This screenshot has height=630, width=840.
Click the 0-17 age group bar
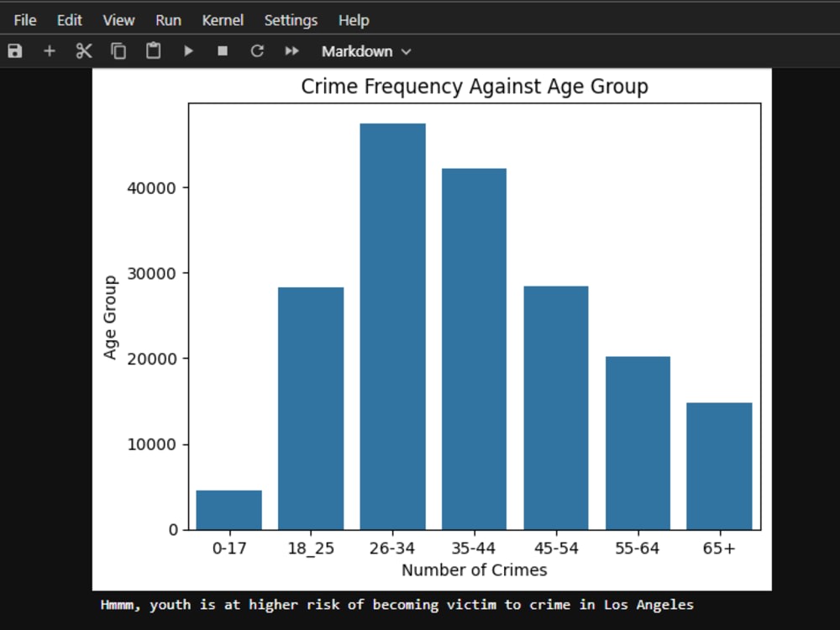coord(229,510)
